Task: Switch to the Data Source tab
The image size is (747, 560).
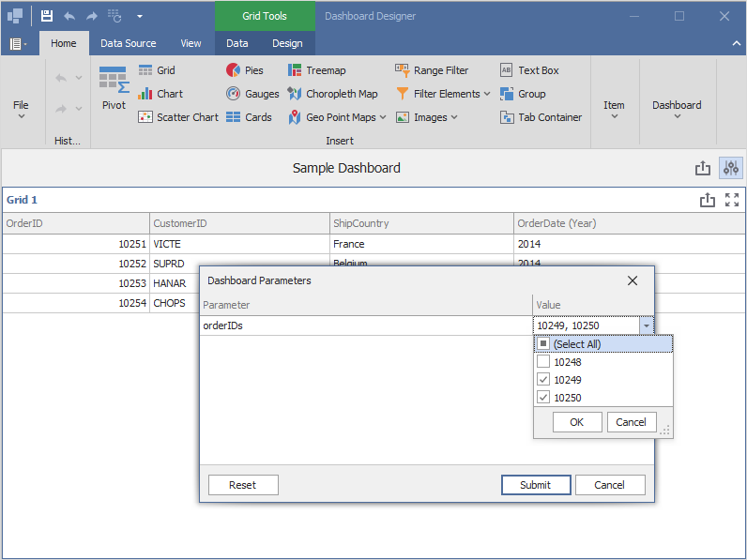Action: (x=129, y=43)
